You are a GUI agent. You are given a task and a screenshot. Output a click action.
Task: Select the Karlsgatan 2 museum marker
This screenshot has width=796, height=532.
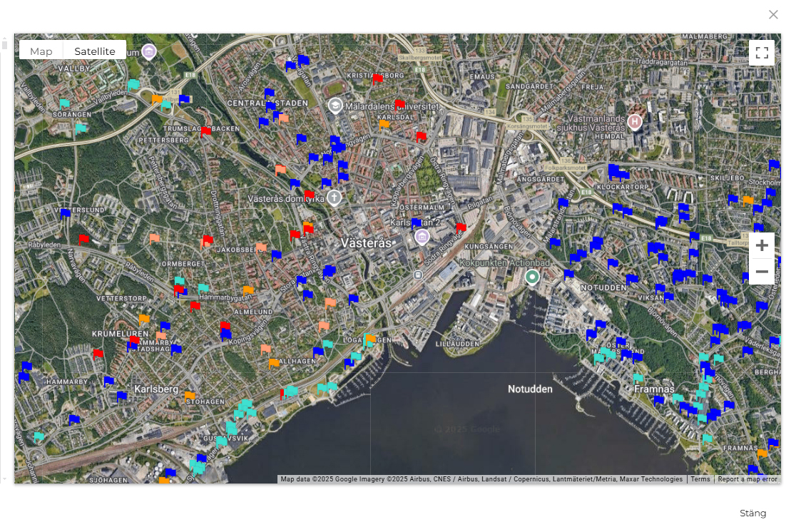tap(422, 237)
